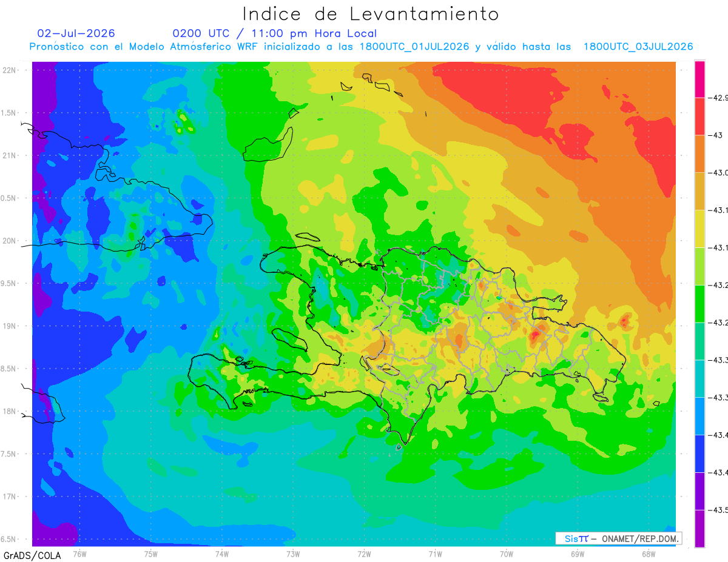Viewport: 728px width, 562px height.
Task: Pick the yellow swatch on the color scale
Action: (x=699, y=229)
